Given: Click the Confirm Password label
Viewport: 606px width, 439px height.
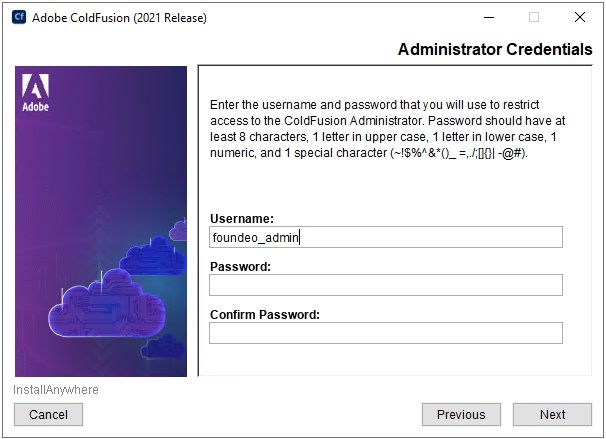Looking at the screenshot, I should pos(265,315).
